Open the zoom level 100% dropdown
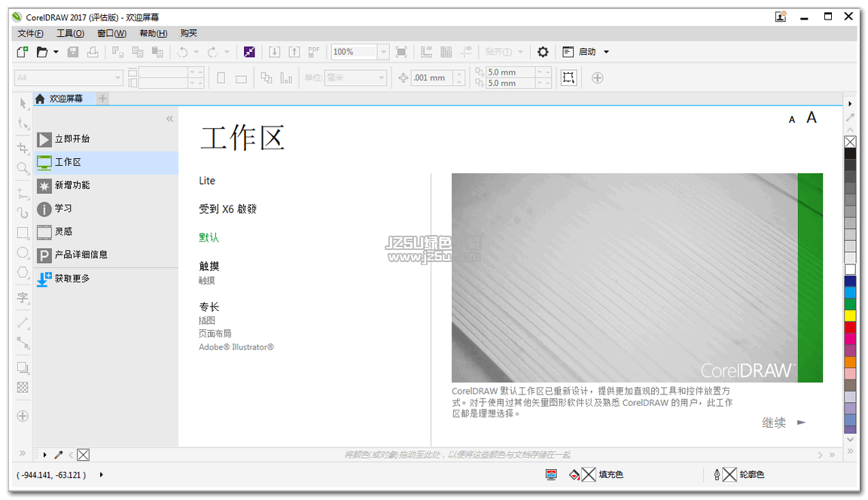The height and width of the screenshot is (500, 868). [x=383, y=52]
